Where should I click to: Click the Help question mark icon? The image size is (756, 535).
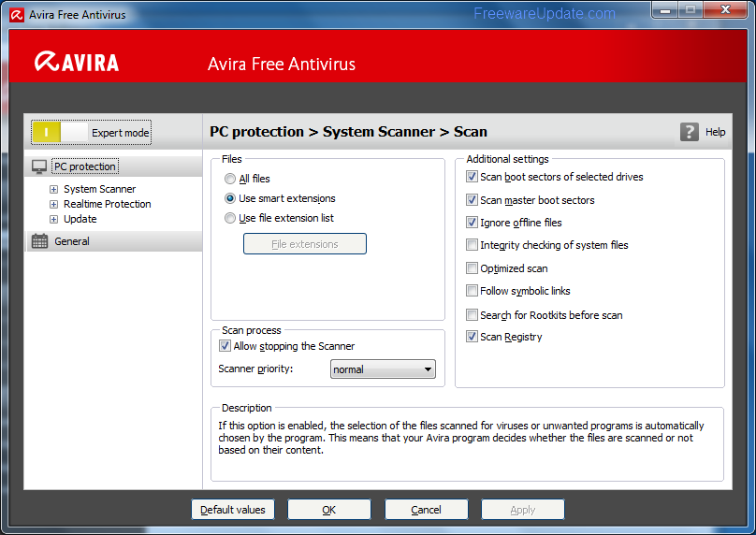pyautogui.click(x=690, y=132)
